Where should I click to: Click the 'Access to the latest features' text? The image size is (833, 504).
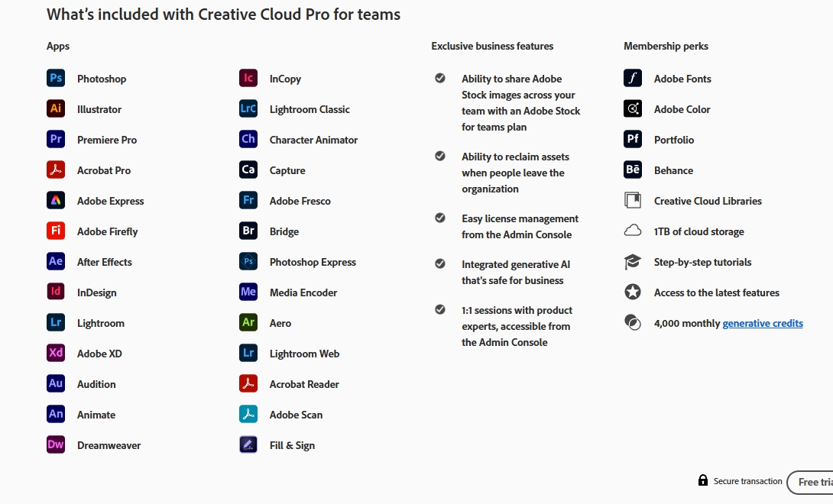click(717, 292)
